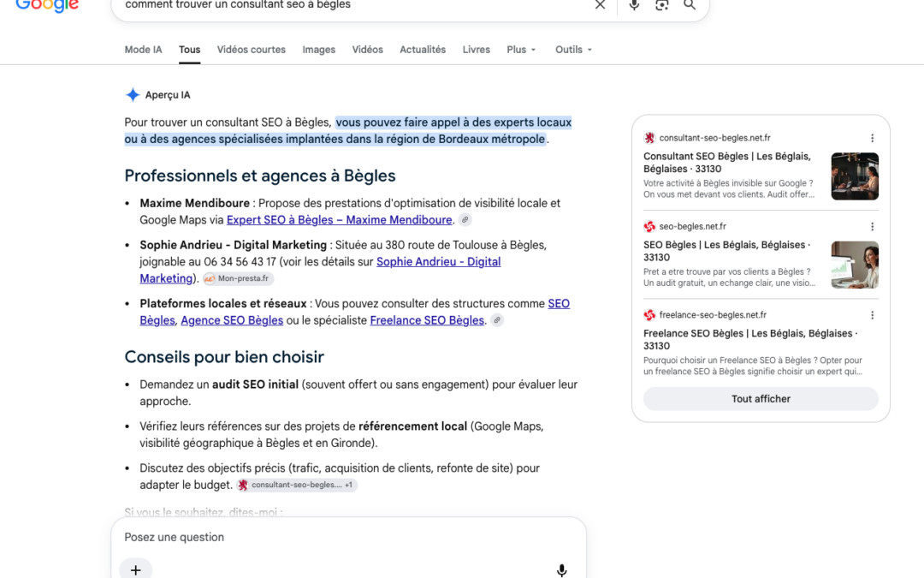Click thumbnail of Consultant SEO Bègles result

coord(855,176)
